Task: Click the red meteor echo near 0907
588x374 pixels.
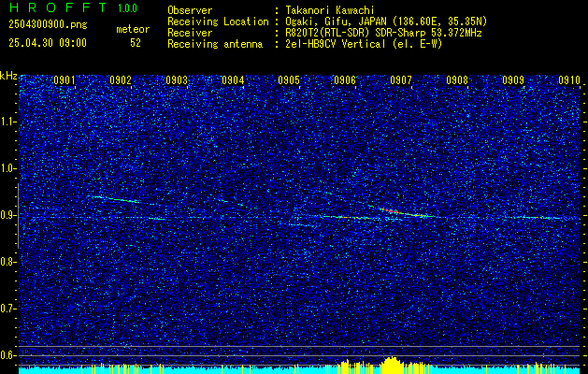Action: (x=391, y=211)
